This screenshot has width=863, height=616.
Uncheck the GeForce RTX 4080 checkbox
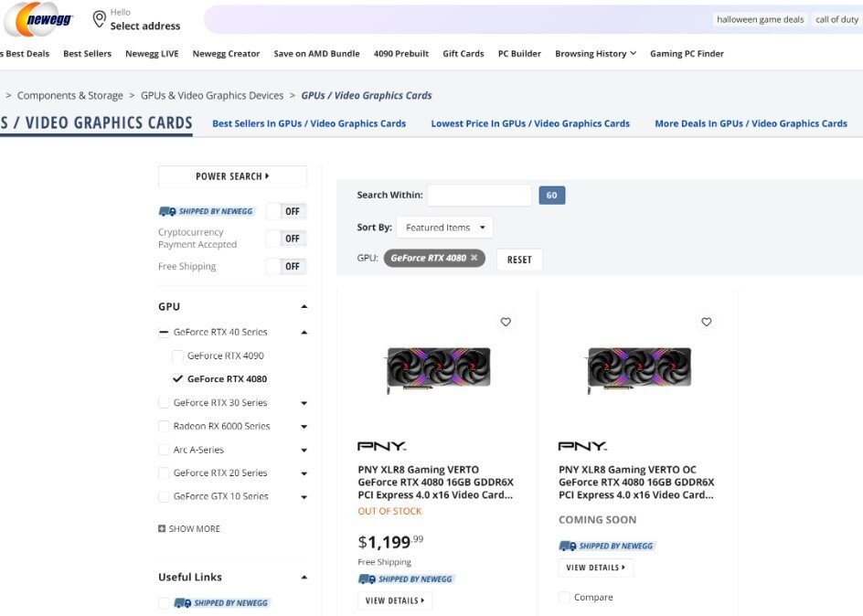point(177,379)
